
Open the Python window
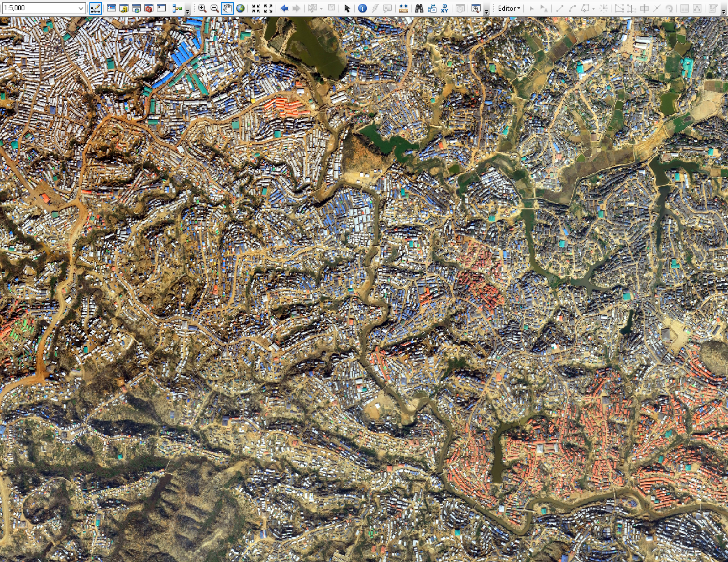point(161,8)
